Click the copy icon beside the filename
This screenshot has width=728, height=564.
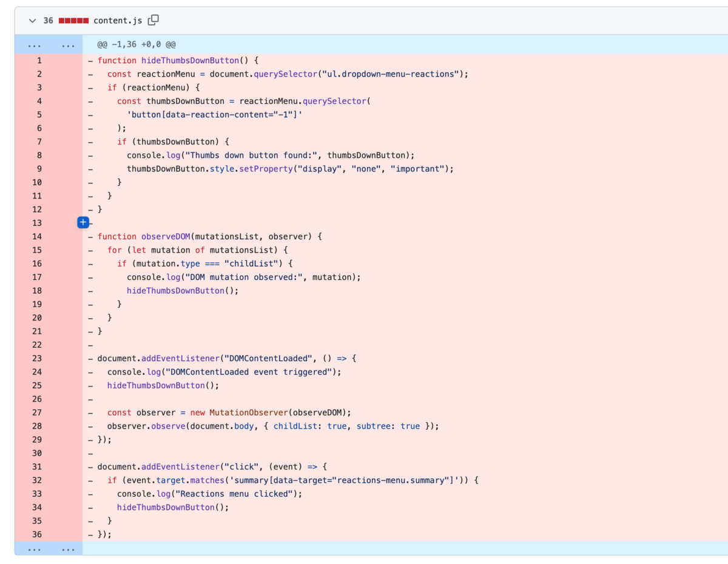tap(152, 20)
